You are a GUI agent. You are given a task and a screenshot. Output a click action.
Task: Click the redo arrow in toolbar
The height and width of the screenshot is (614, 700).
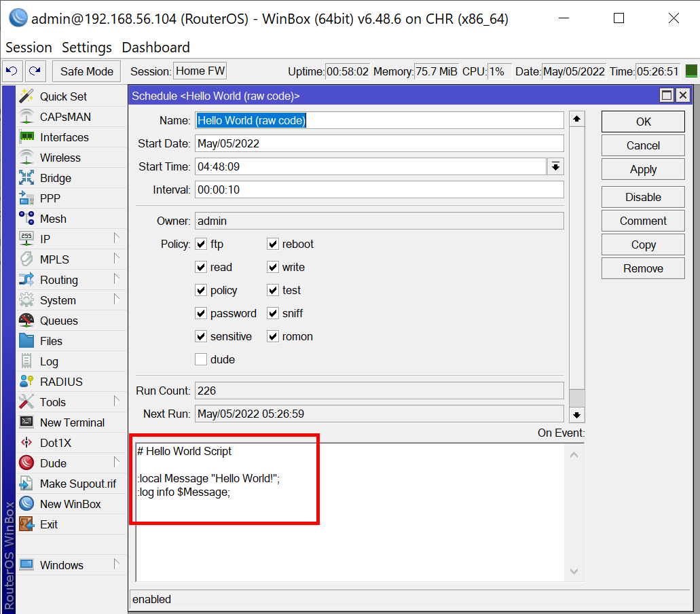coord(35,71)
